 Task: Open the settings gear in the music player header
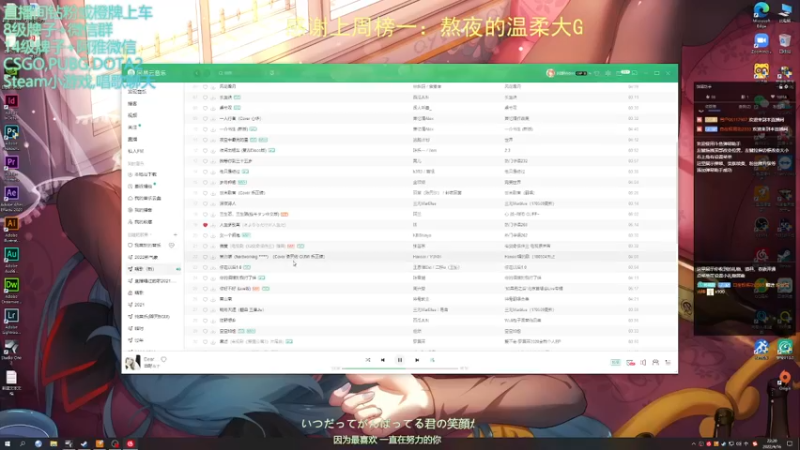coord(608,73)
